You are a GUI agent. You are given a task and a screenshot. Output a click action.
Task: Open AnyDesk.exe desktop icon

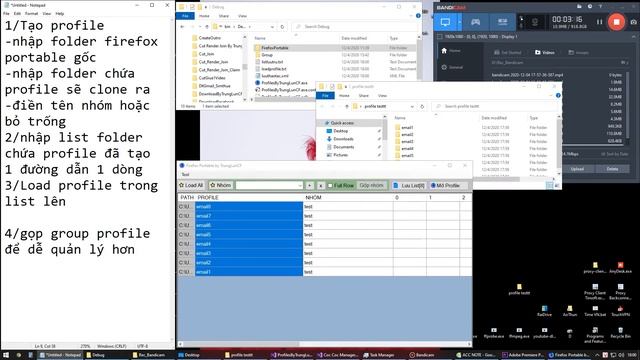pyautogui.click(x=620, y=268)
